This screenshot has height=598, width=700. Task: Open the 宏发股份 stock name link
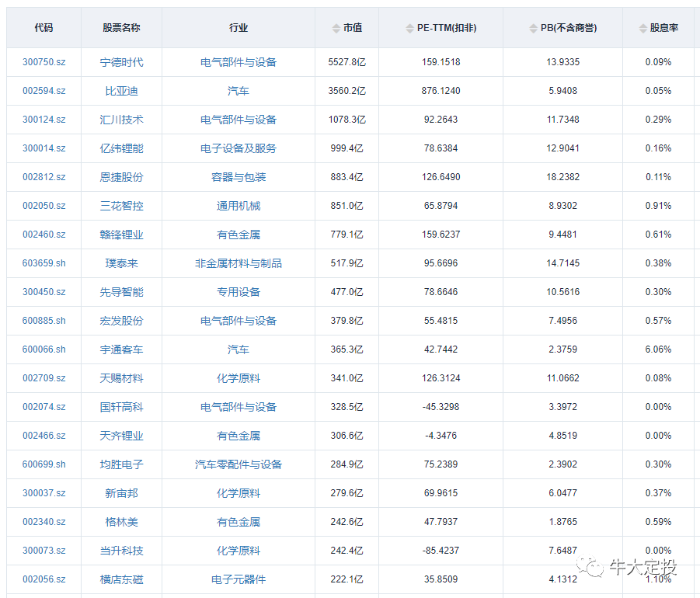tap(121, 321)
